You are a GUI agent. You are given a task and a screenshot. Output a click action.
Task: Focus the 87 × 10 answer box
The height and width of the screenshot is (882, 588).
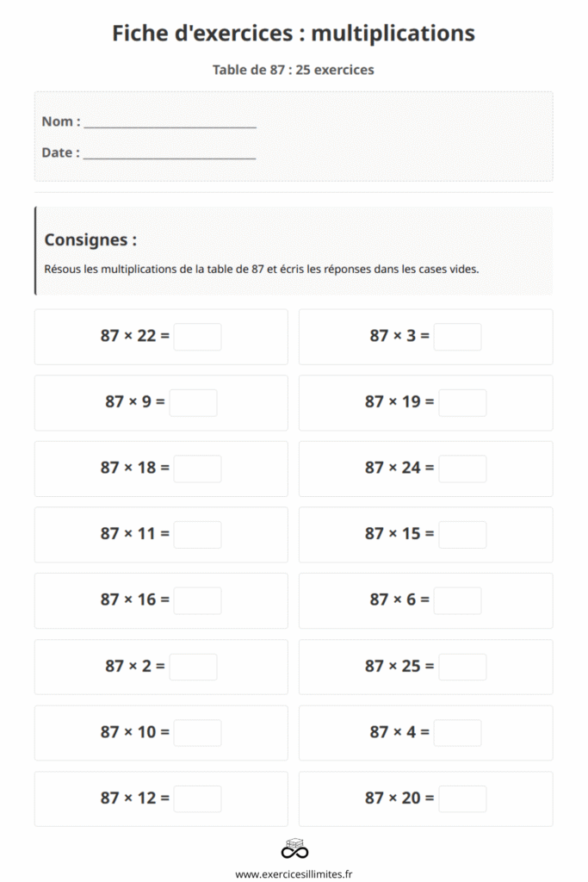pyautogui.click(x=197, y=732)
